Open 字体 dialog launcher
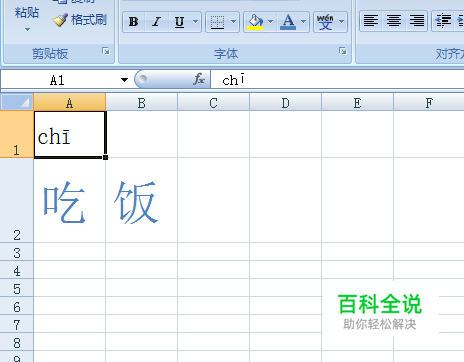 [x=343, y=51]
